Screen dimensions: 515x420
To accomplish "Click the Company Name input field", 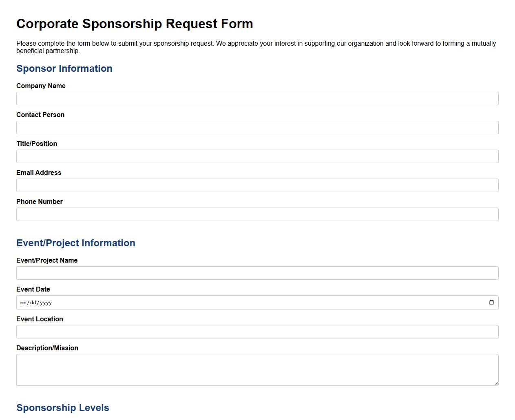I will pyautogui.click(x=257, y=98).
